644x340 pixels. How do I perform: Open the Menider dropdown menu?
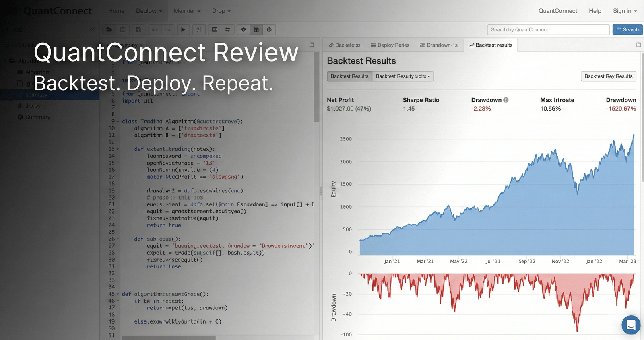[187, 11]
